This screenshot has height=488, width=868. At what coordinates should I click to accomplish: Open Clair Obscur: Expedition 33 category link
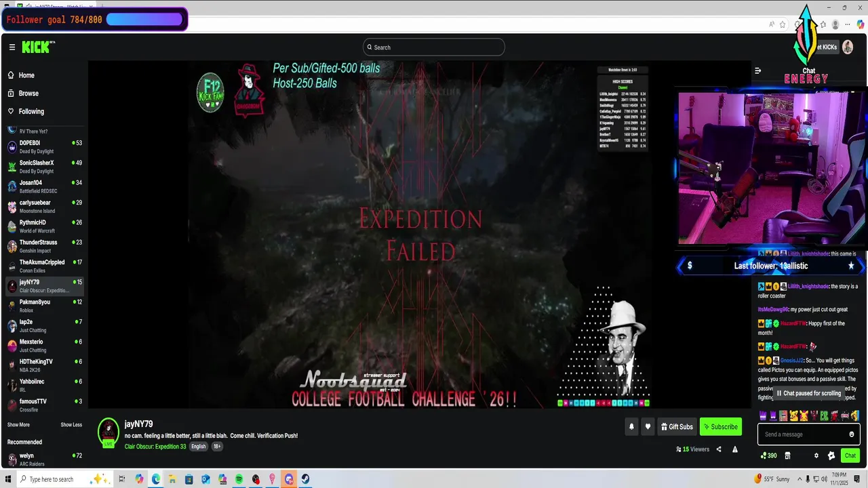155,447
